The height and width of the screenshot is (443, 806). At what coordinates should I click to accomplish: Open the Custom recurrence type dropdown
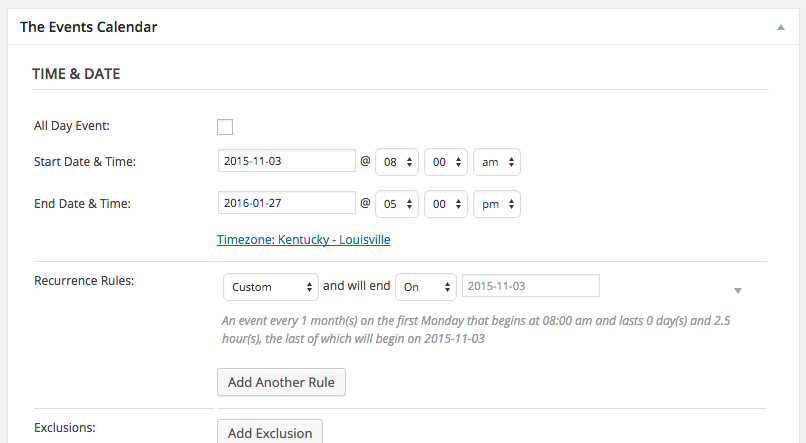(270, 287)
